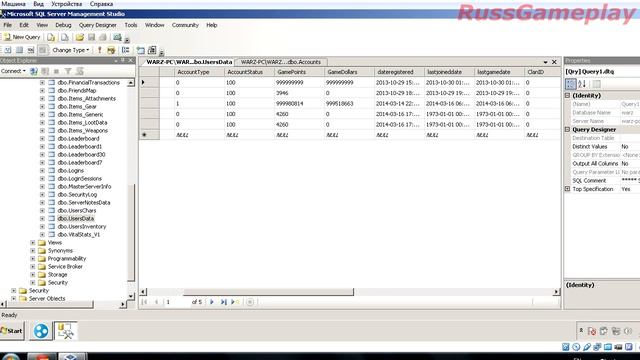This screenshot has width=640, height=360.
Task: Click the Print icon in toolbar
Action: click(103, 38)
